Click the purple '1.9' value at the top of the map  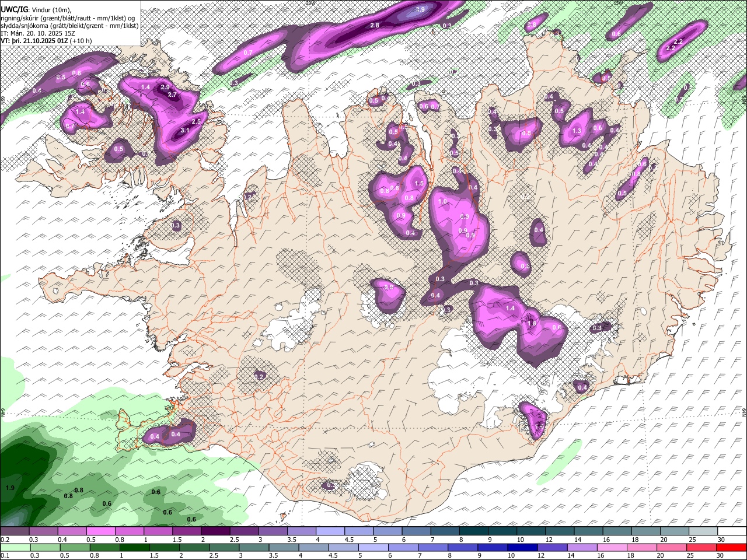[421, 9]
